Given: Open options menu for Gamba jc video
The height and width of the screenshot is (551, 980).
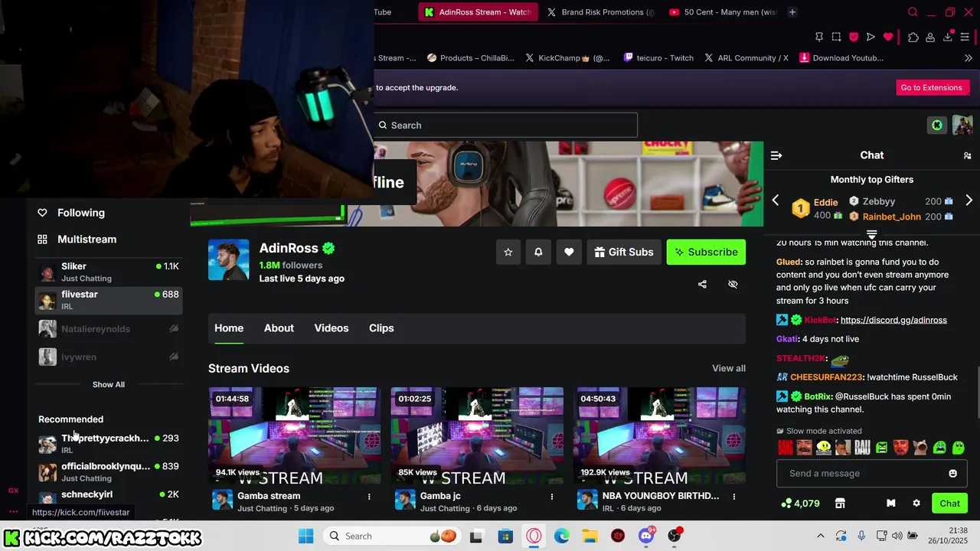Looking at the screenshot, I should 551,497.
